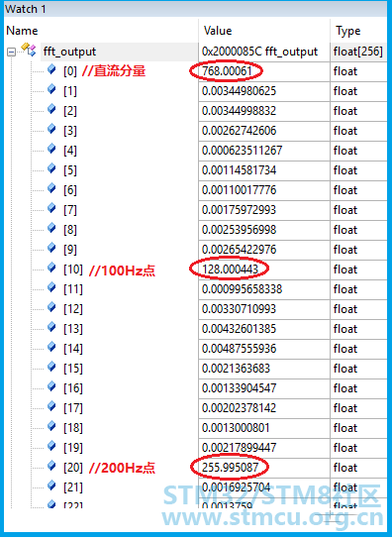This screenshot has width=392, height=540.
Task: Click the Type column header
Action: (x=347, y=31)
